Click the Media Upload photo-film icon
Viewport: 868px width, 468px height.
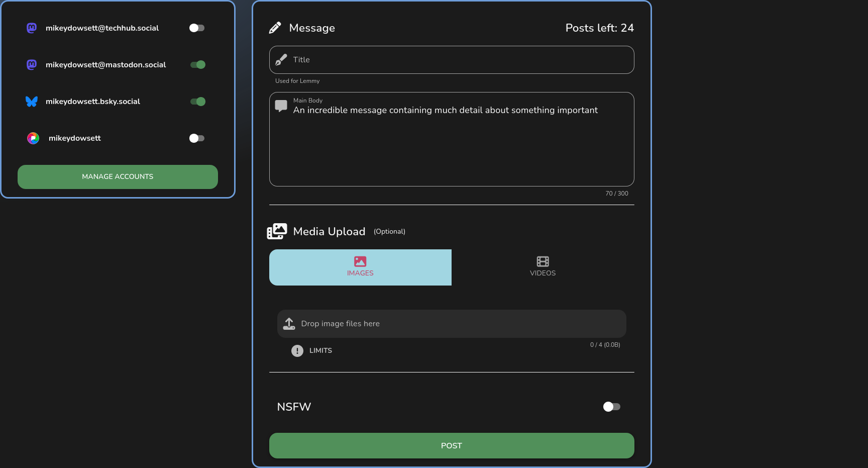click(277, 231)
